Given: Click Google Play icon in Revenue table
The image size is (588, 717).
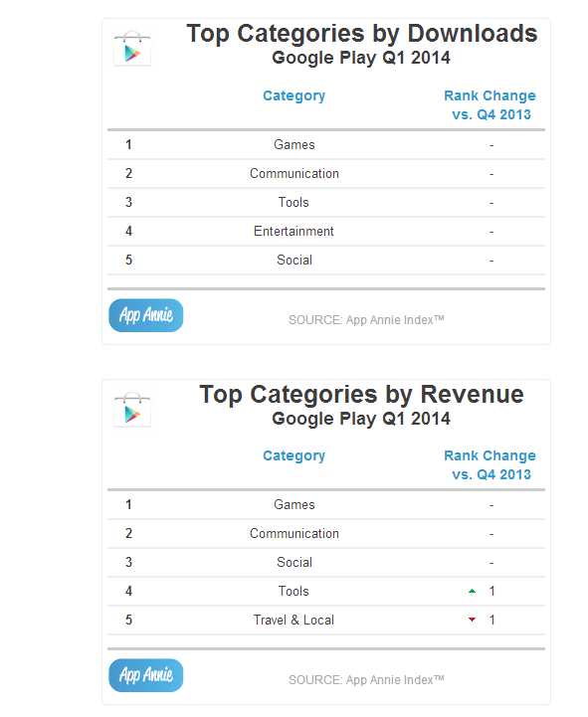Looking at the screenshot, I should pos(132,410).
